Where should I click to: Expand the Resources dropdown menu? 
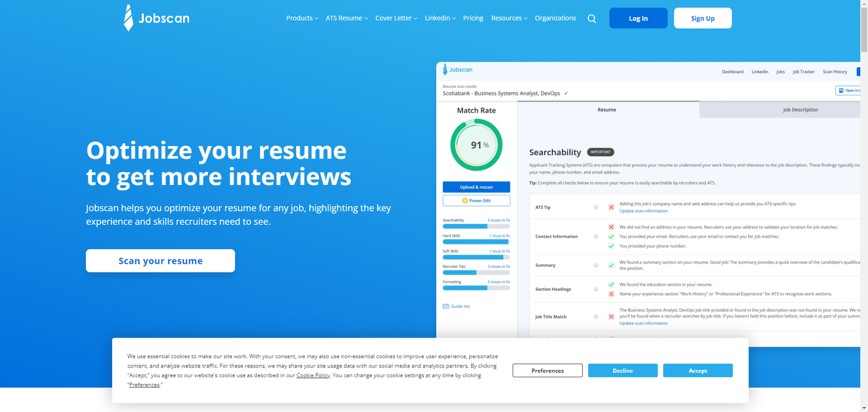509,18
